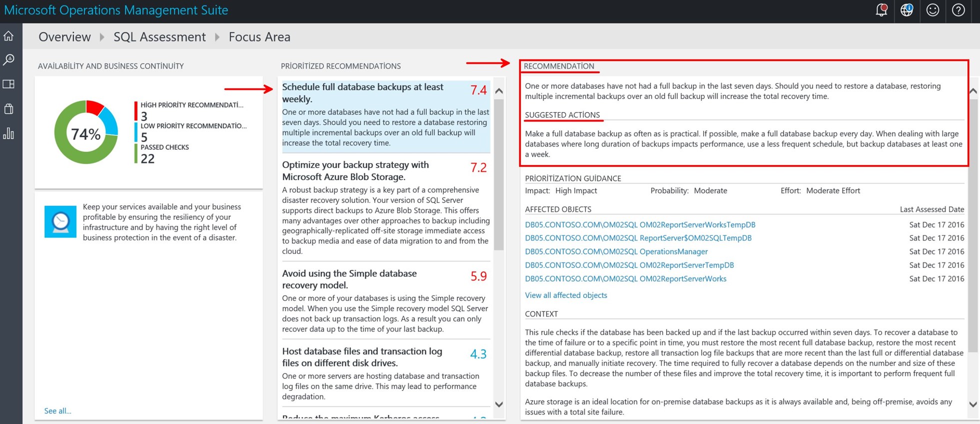
Task: Click Focus Area breadcrumb
Action: pyautogui.click(x=259, y=37)
